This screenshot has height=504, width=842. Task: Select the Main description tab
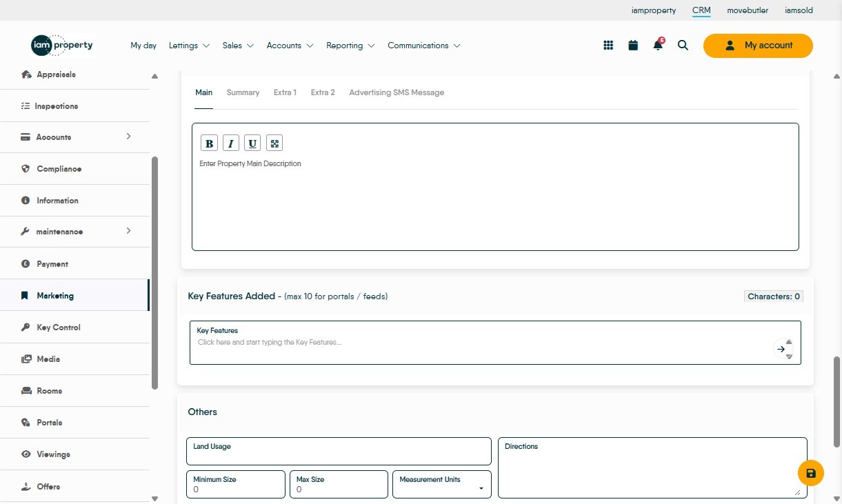(203, 92)
